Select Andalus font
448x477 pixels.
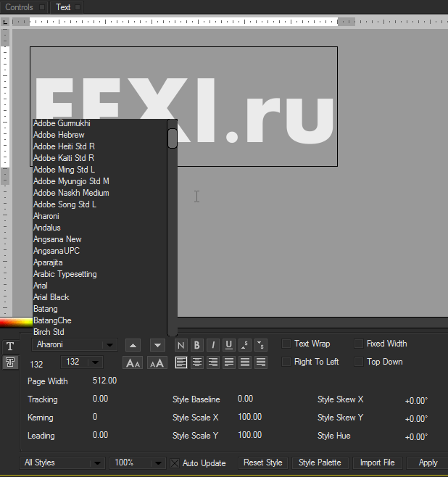click(x=47, y=228)
